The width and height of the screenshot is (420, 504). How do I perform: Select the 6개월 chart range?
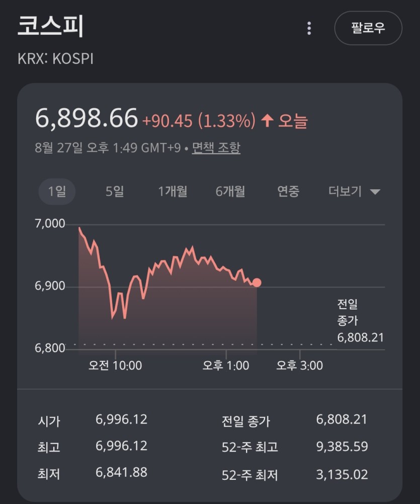(230, 191)
